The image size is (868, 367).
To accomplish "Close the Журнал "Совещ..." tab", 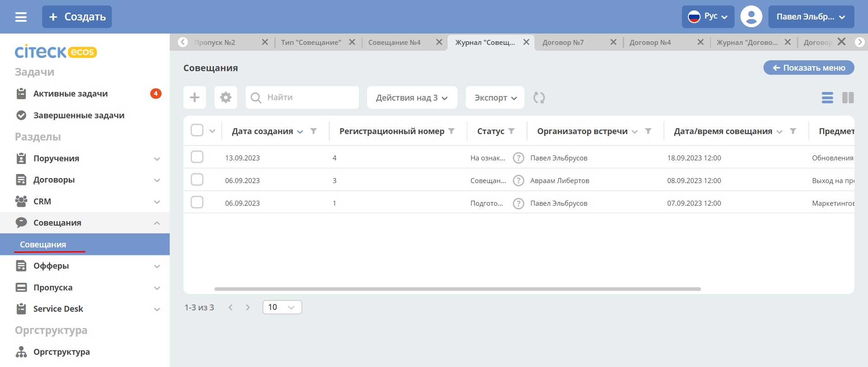I will pos(526,42).
